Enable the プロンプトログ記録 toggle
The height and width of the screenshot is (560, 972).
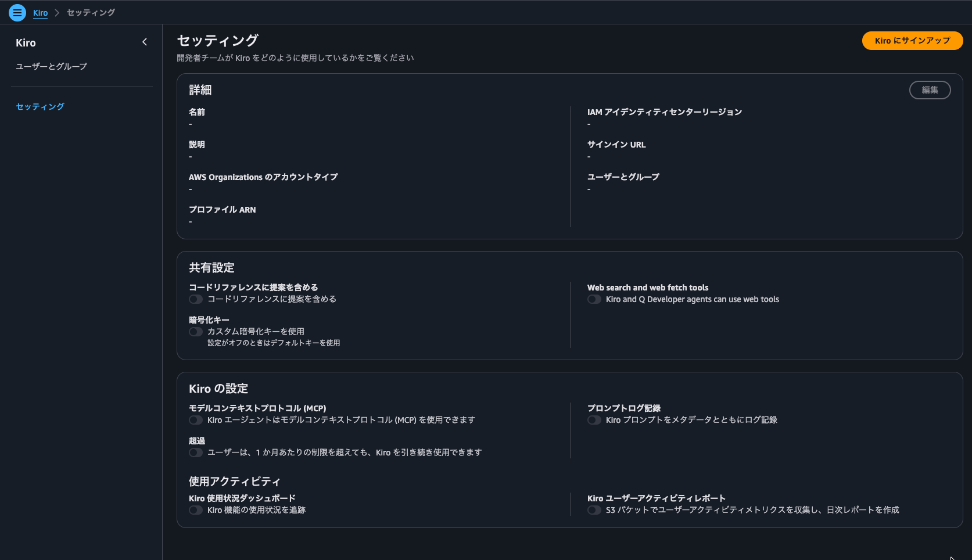coord(594,420)
